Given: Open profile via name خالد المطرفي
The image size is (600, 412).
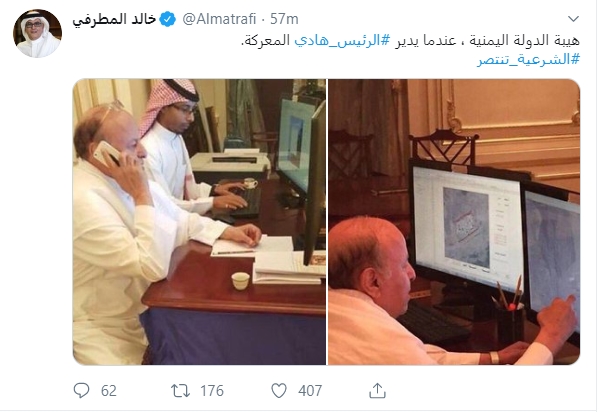Looking at the screenshot, I should (114, 19).
